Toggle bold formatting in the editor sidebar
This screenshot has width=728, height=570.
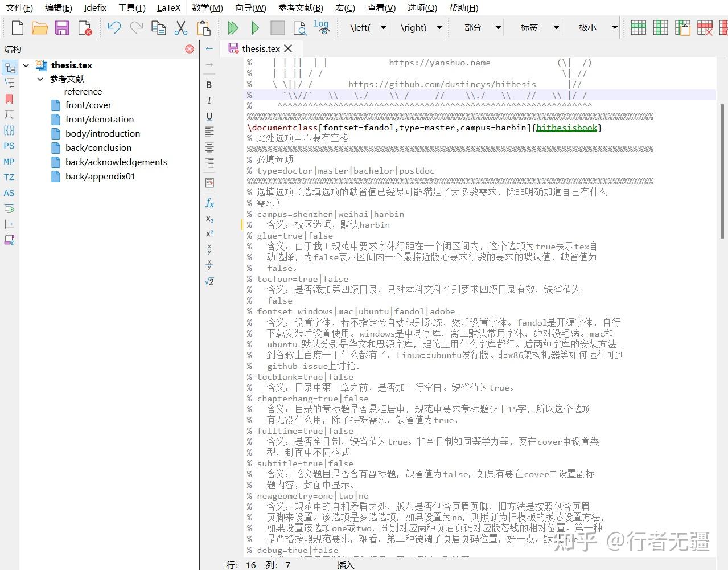point(209,84)
